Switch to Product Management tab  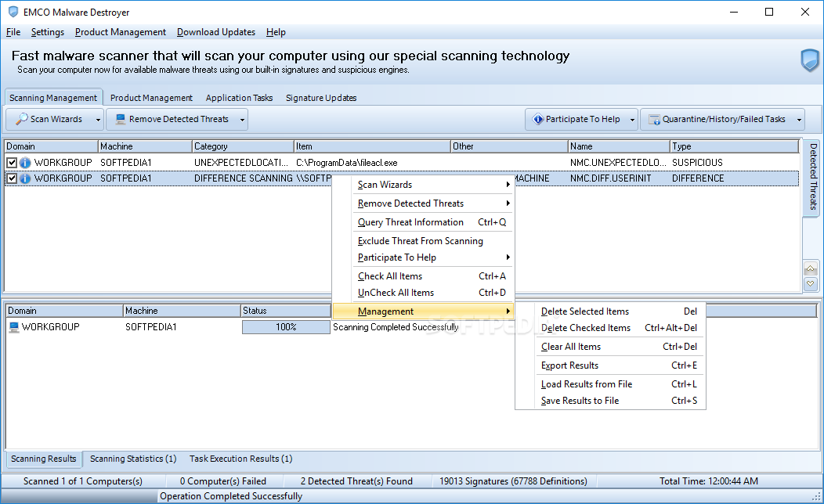(151, 98)
